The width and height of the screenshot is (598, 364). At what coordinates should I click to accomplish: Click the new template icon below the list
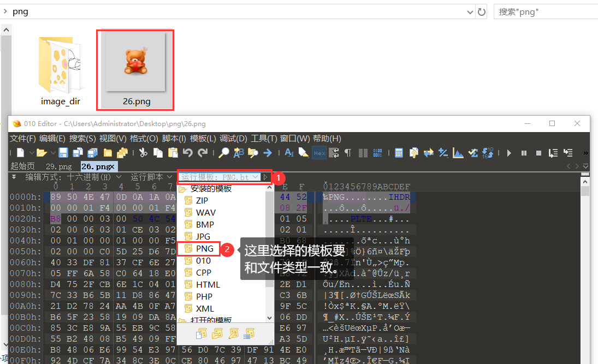coord(202,333)
